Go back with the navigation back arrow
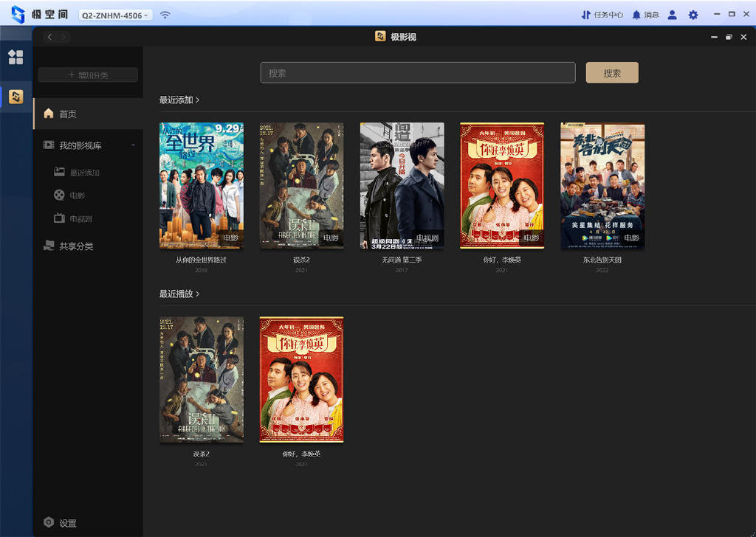Viewport: 756px width, 537px height. click(x=49, y=37)
